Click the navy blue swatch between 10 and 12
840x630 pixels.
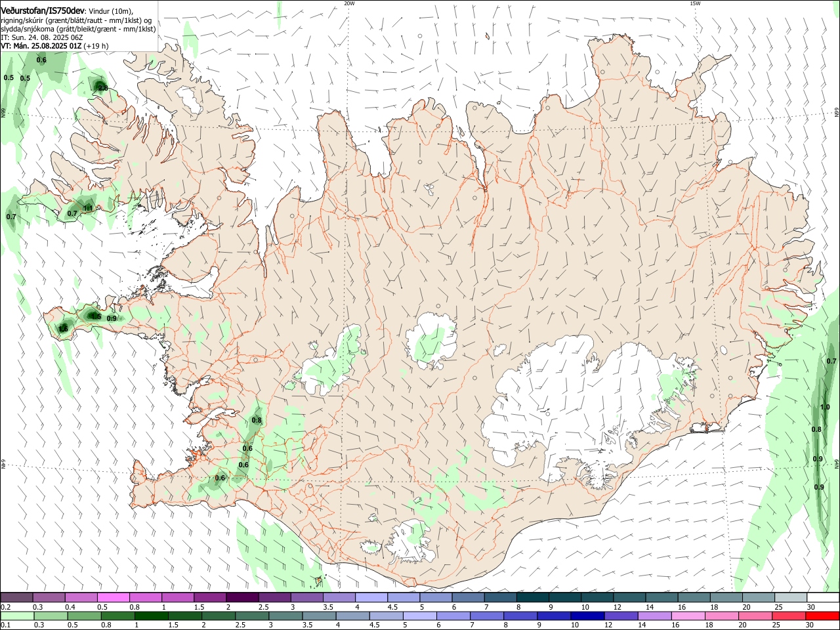pos(586,616)
